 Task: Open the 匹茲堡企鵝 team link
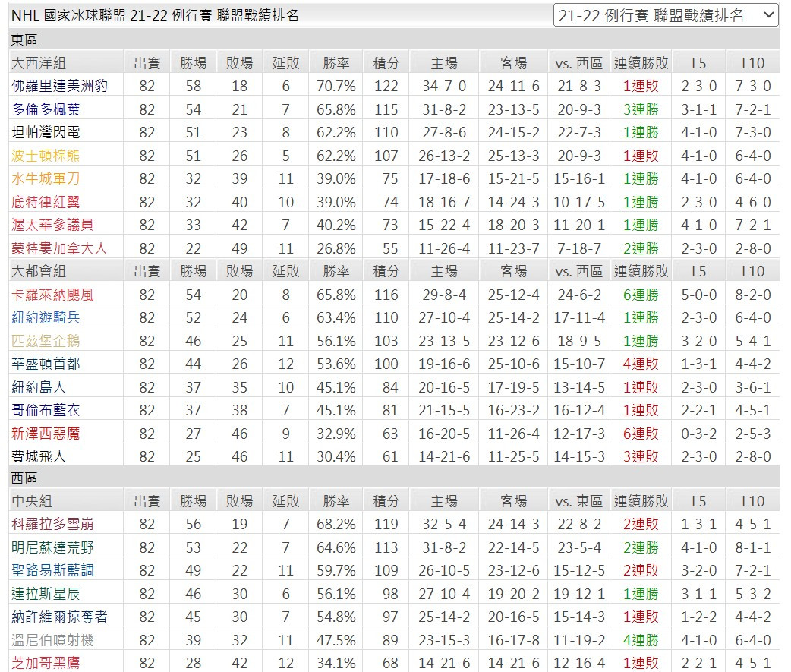point(46,340)
